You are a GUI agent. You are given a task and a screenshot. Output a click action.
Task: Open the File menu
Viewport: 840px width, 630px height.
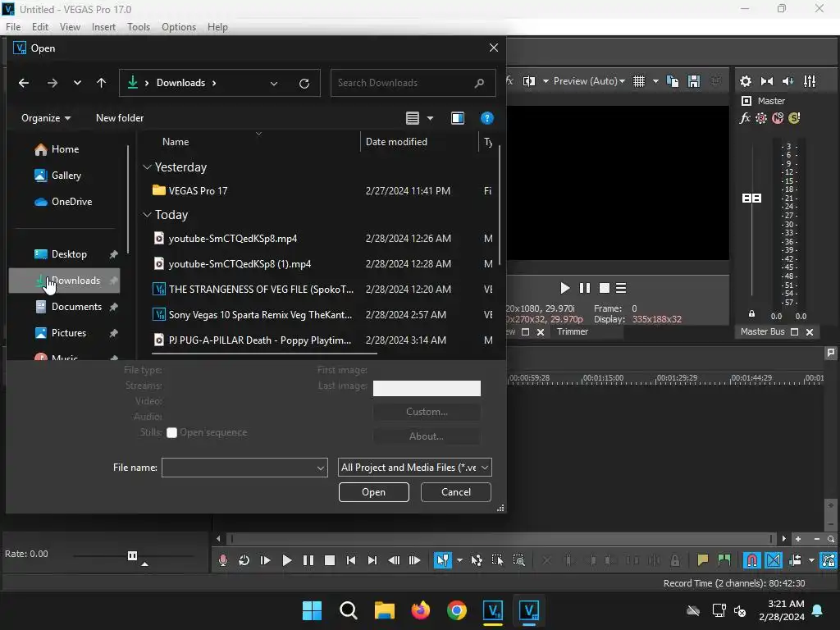click(x=13, y=27)
